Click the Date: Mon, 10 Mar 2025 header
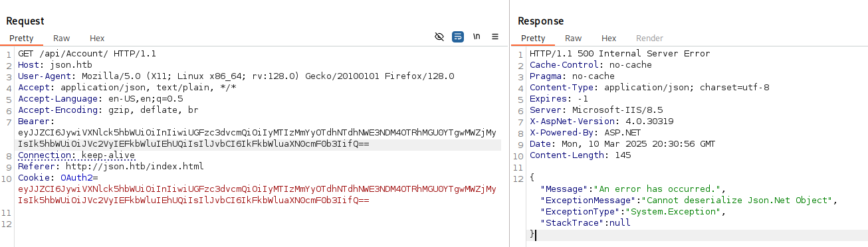This screenshot has width=868, height=247. tap(623, 144)
